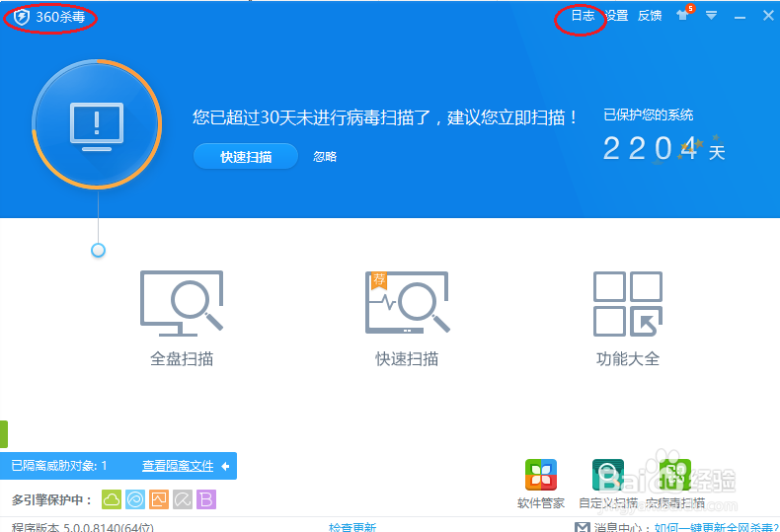Toggle the green cloud engine icon
The image size is (780, 532).
click(112, 499)
